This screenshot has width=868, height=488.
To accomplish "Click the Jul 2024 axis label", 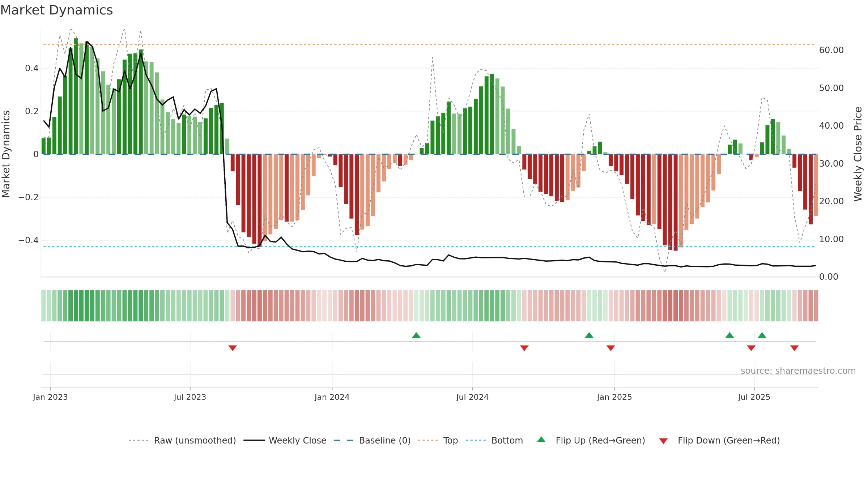I will click(472, 397).
